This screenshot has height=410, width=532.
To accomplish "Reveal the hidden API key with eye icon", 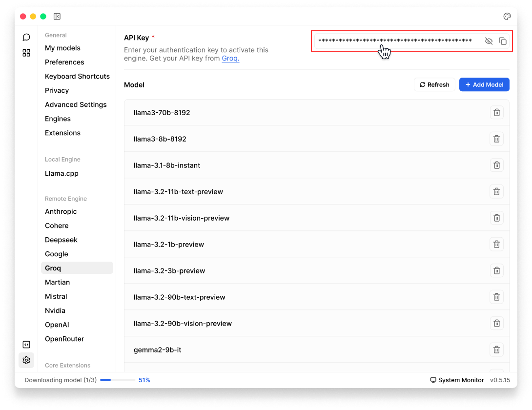I will [x=489, y=41].
